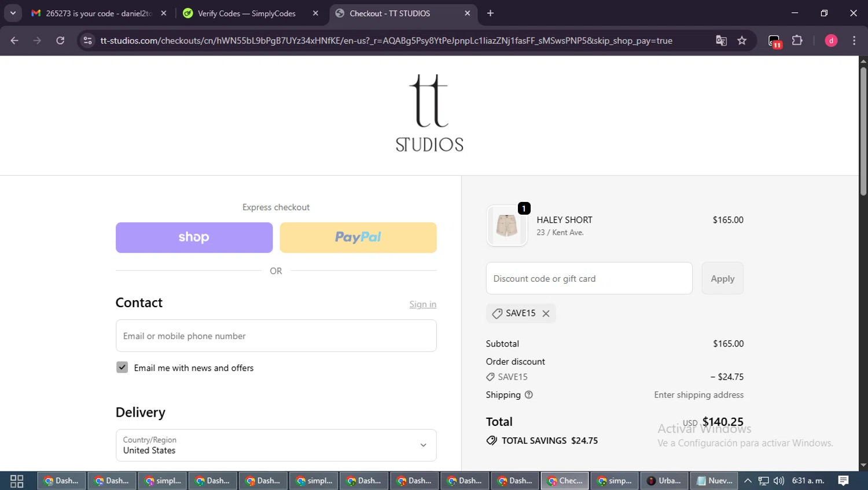Remove the SAVE15 discount code tag
868x490 pixels.
coord(546,314)
